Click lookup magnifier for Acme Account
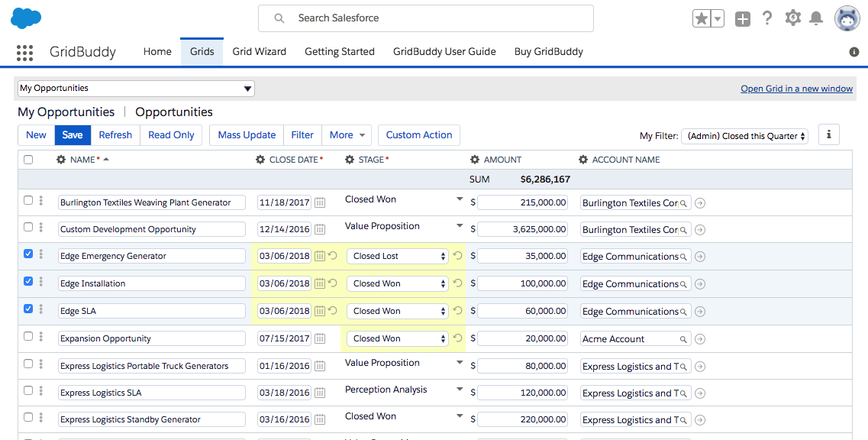This screenshot has width=868, height=440. click(684, 339)
